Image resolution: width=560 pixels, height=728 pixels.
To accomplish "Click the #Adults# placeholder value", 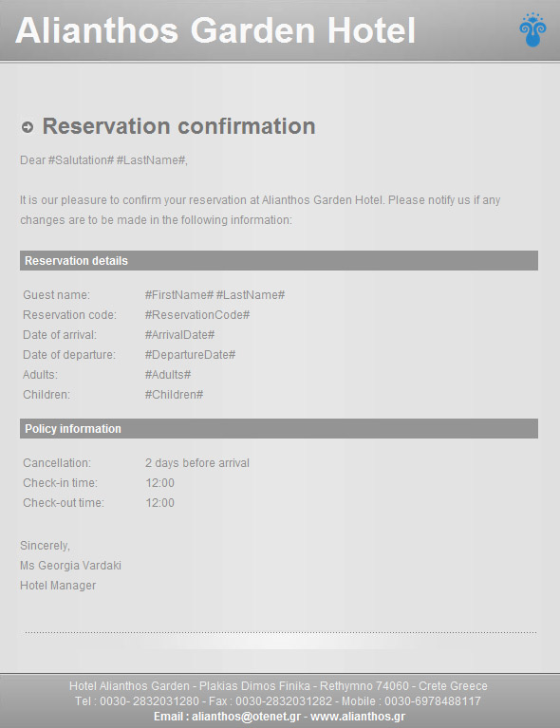I will [168, 375].
